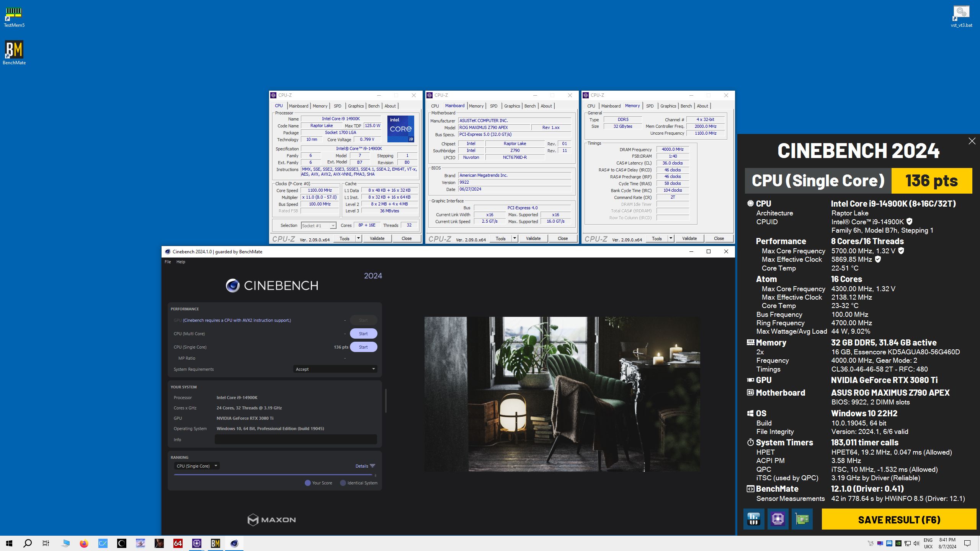Screen dimensions: 980x551
Task: Click the Info input field in Cinebench
Action: coord(296,440)
